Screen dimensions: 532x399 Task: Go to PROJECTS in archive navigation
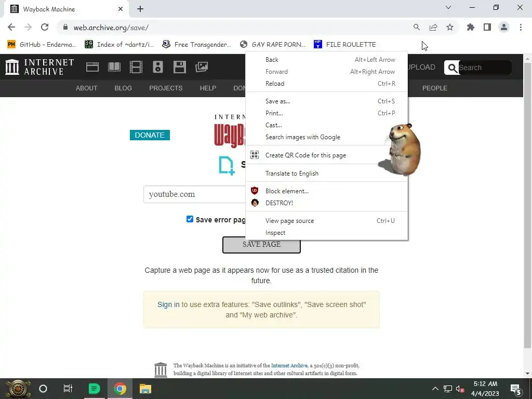(166, 88)
